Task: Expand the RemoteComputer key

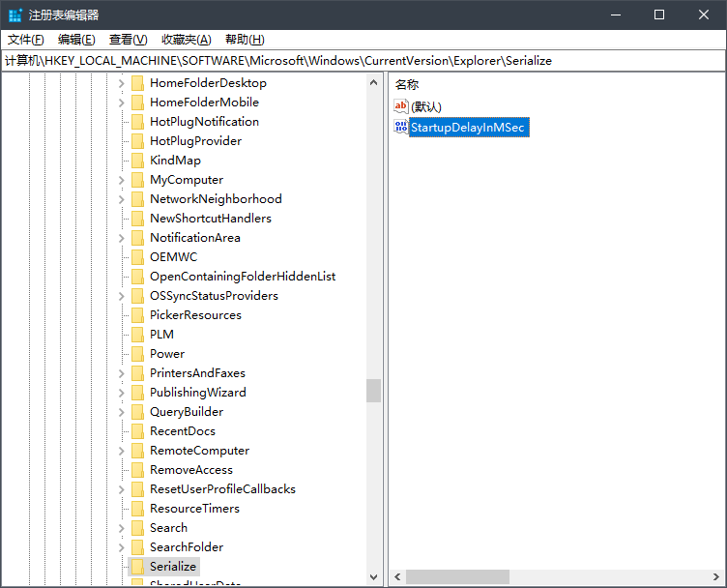Action: click(122, 451)
